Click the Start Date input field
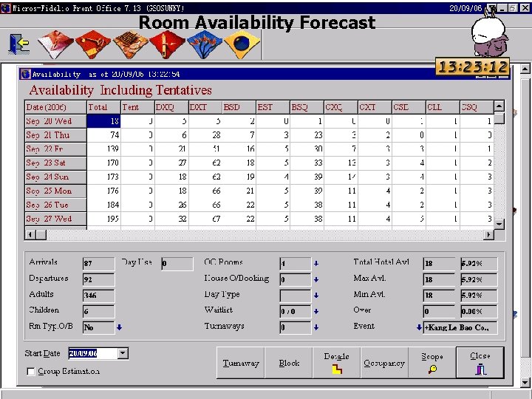Screen dimensions: 532x399 [93, 353]
